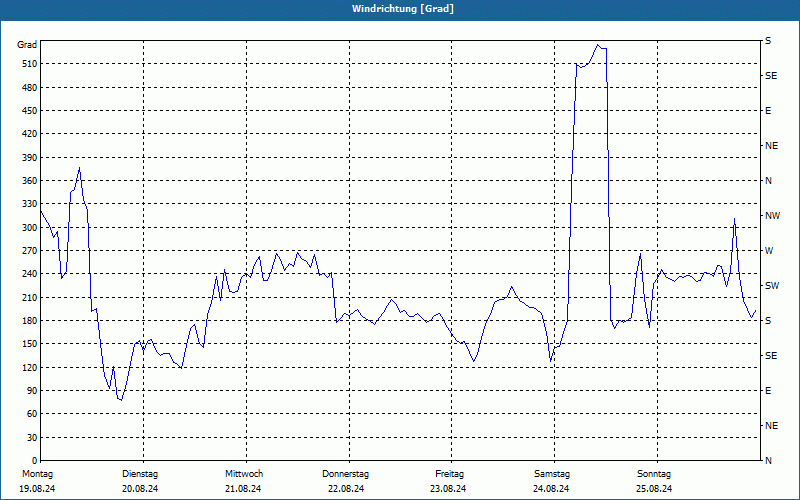Click the 270 value on the degree axis

pyautogui.click(x=30, y=251)
